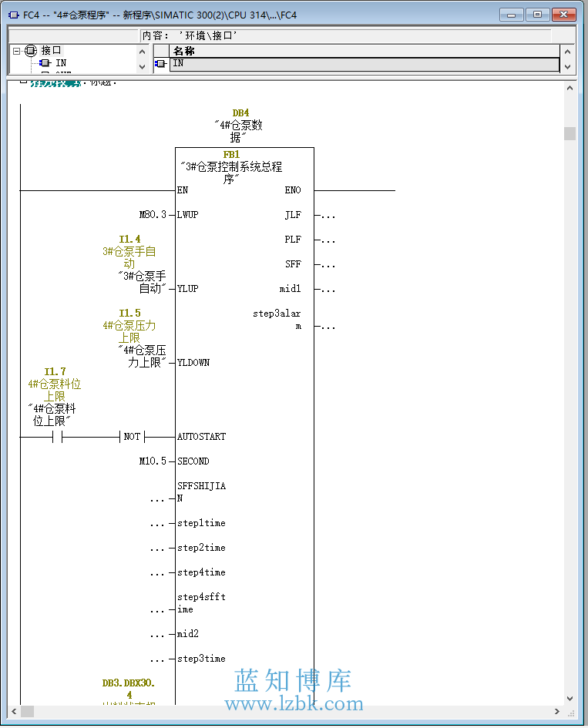Restore the FC4 window size
This screenshot has height=728, width=588.
pos(537,15)
